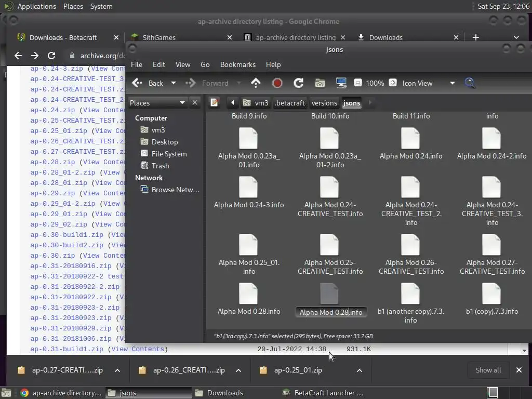Open the Bookmarks menu
This screenshot has width=532, height=399.
[x=238, y=64]
